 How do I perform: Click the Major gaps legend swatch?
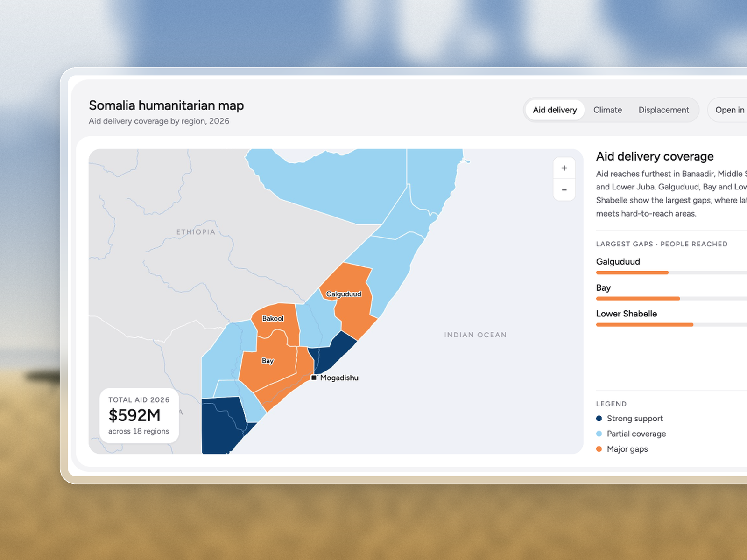pyautogui.click(x=599, y=449)
